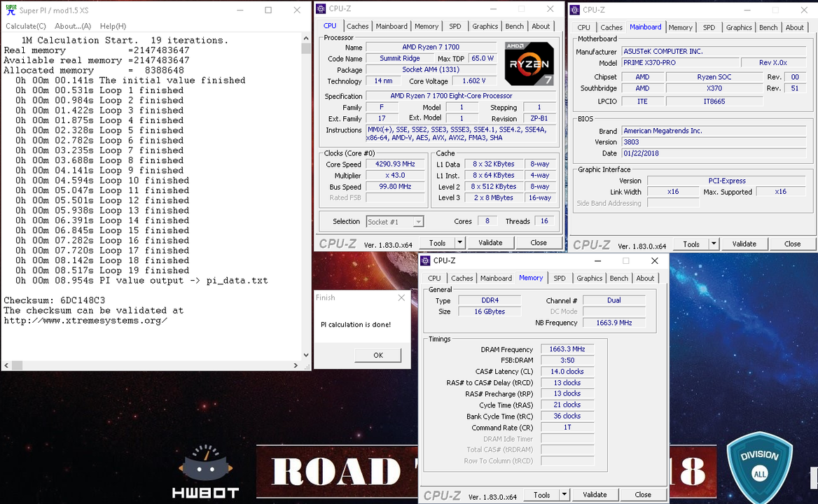Expand Tools dropdown arrow in Memory window

coord(564,495)
